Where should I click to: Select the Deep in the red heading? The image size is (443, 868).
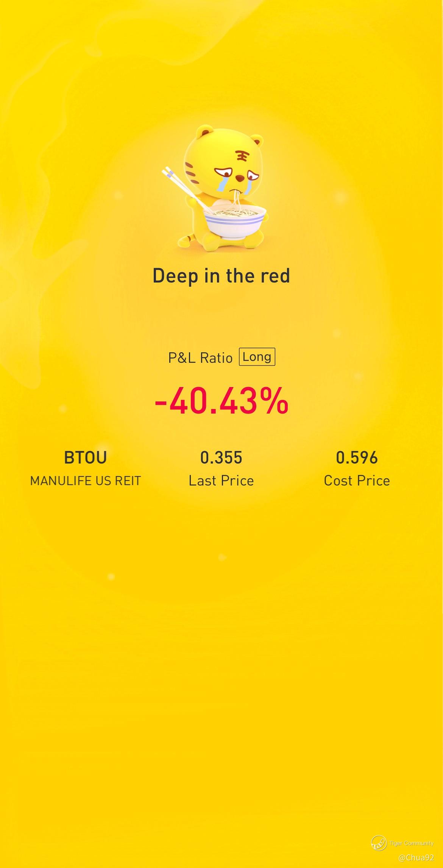[221, 275]
